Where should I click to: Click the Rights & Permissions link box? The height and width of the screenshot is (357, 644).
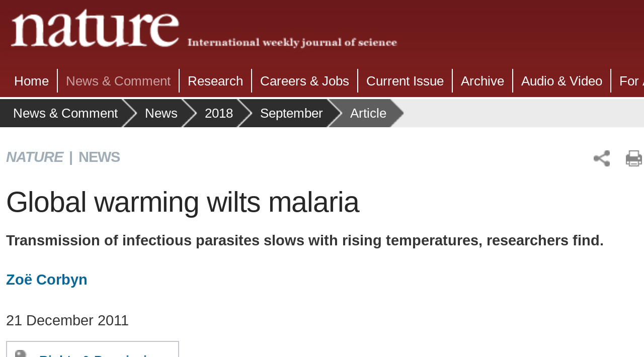pos(93,349)
